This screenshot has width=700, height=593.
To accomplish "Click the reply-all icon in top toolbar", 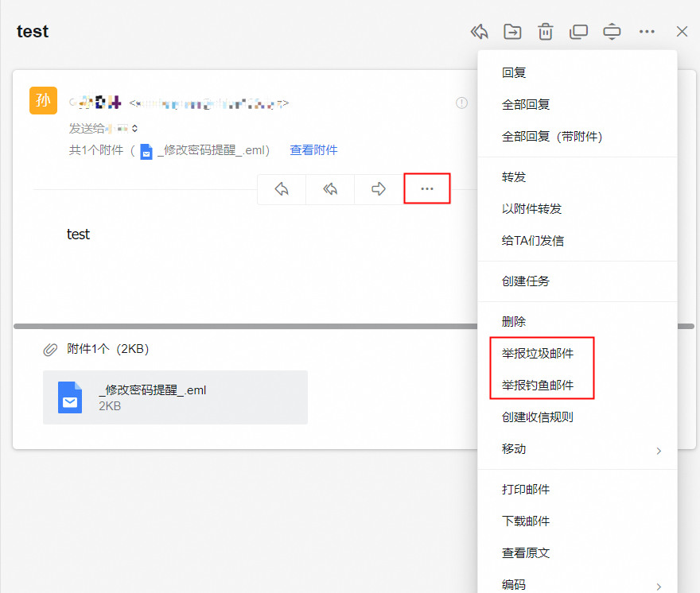I will tap(479, 32).
